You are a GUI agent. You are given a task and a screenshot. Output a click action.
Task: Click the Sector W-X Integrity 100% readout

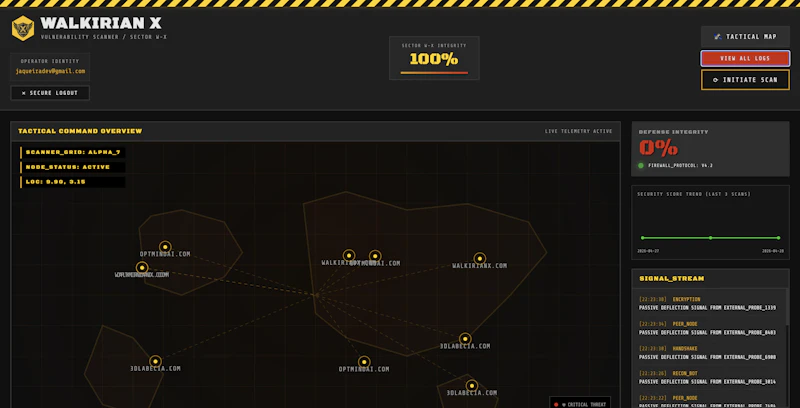tap(434, 59)
